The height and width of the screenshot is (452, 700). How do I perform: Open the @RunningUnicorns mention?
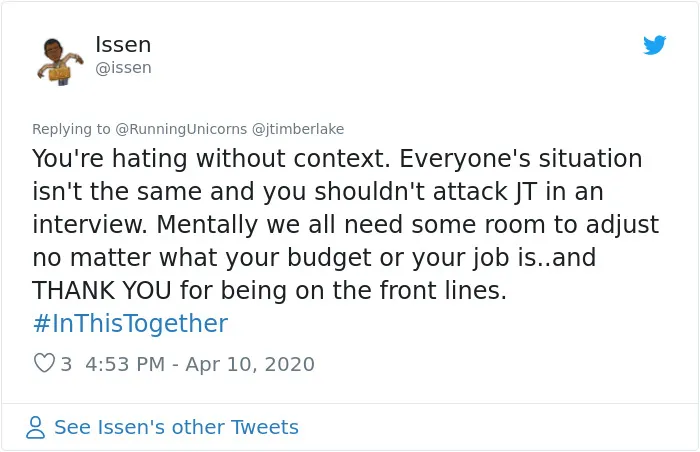(x=181, y=129)
